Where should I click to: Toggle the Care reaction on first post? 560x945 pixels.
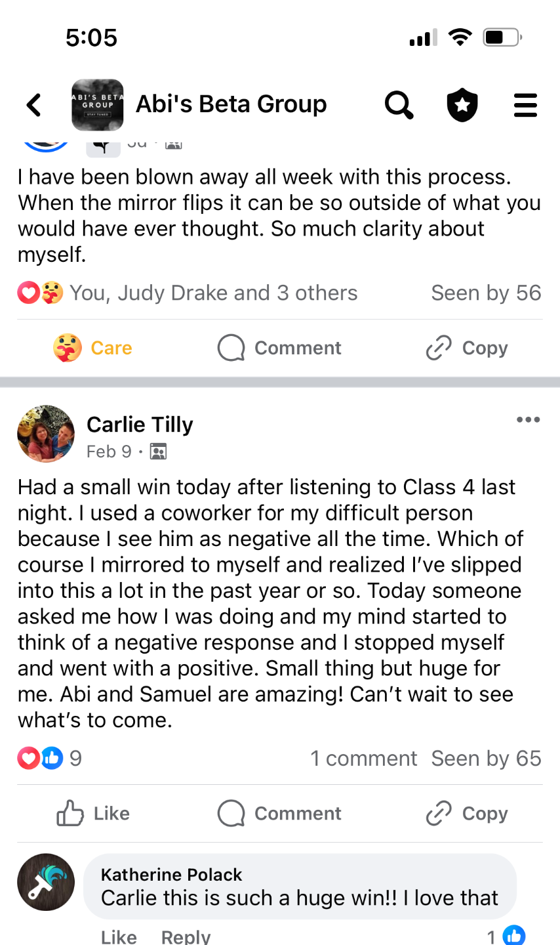tap(92, 348)
